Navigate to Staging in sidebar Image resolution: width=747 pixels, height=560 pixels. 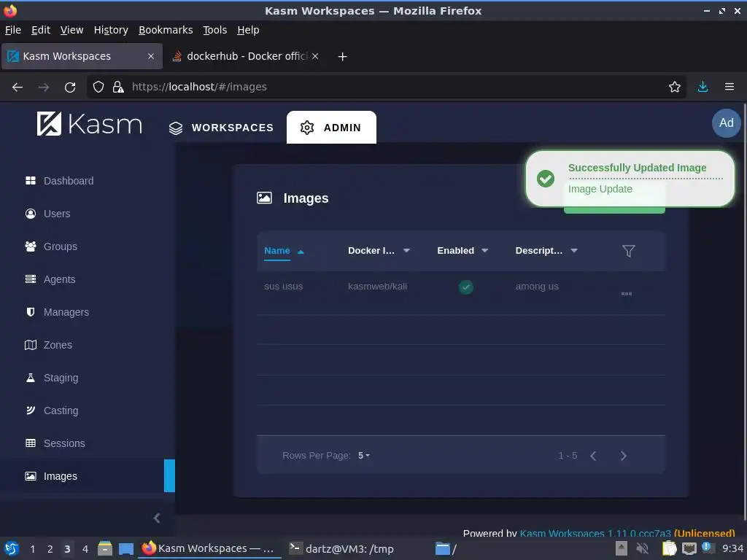[x=51, y=378]
